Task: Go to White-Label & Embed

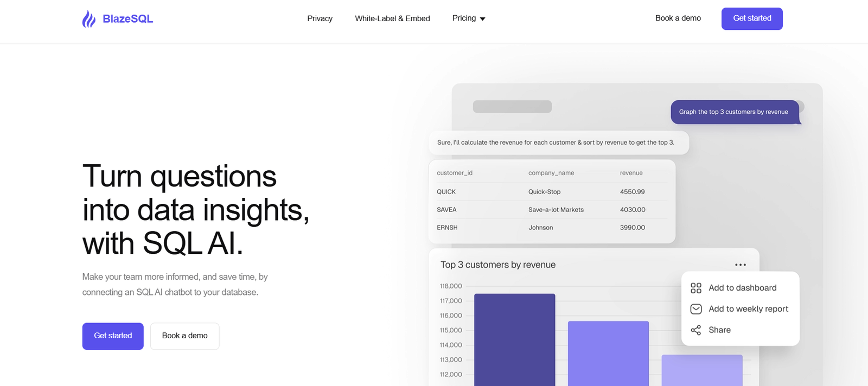Action: 393,18
